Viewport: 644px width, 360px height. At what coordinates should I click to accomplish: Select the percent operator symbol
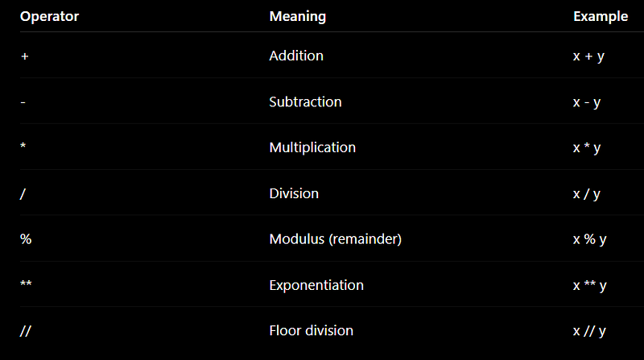pyautogui.click(x=26, y=238)
